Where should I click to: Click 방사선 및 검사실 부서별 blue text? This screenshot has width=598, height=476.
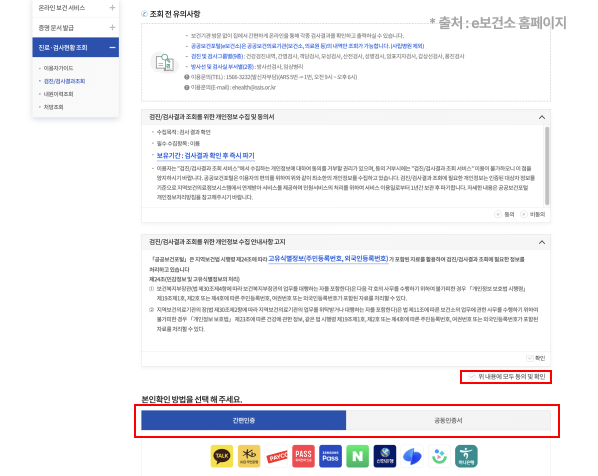(222, 67)
